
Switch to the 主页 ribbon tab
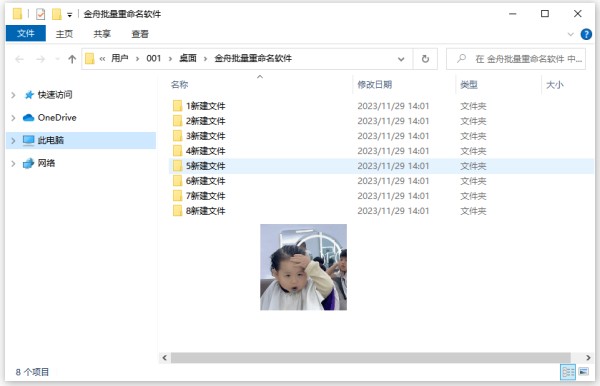[64, 34]
